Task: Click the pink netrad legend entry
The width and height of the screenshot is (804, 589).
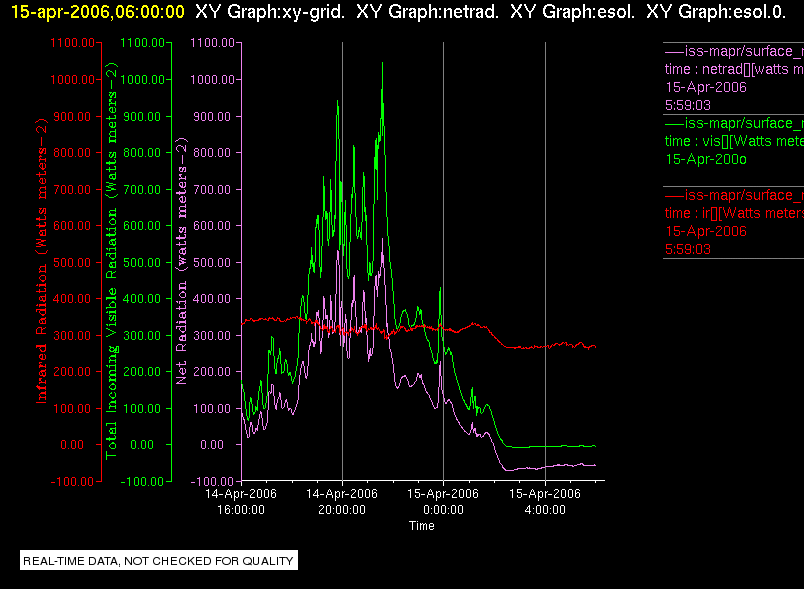Action: [x=734, y=78]
